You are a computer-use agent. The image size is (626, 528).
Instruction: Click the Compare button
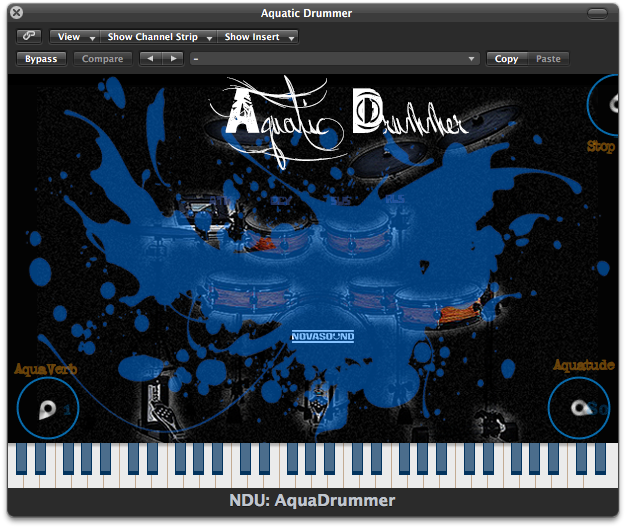pos(103,59)
